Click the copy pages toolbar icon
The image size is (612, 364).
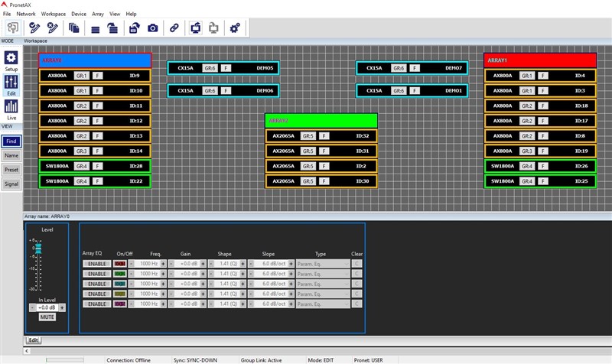(x=73, y=28)
